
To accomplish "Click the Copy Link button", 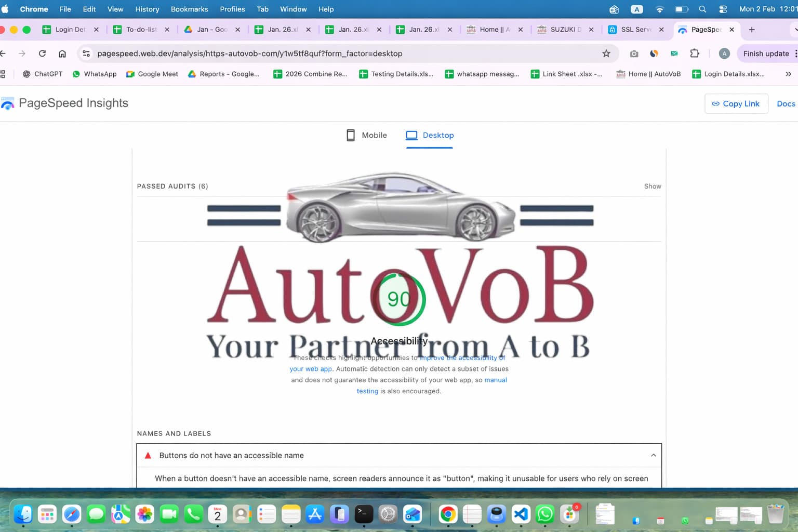I will click(736, 104).
